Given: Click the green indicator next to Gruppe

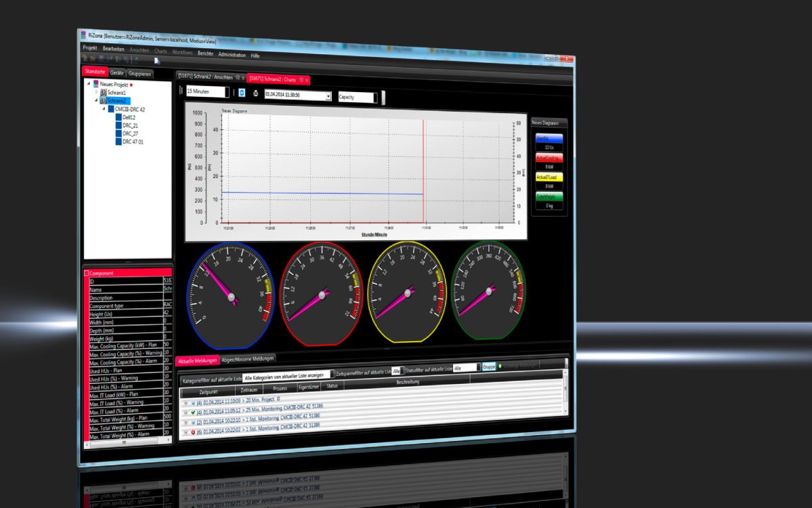Looking at the screenshot, I should pyautogui.click(x=500, y=366).
